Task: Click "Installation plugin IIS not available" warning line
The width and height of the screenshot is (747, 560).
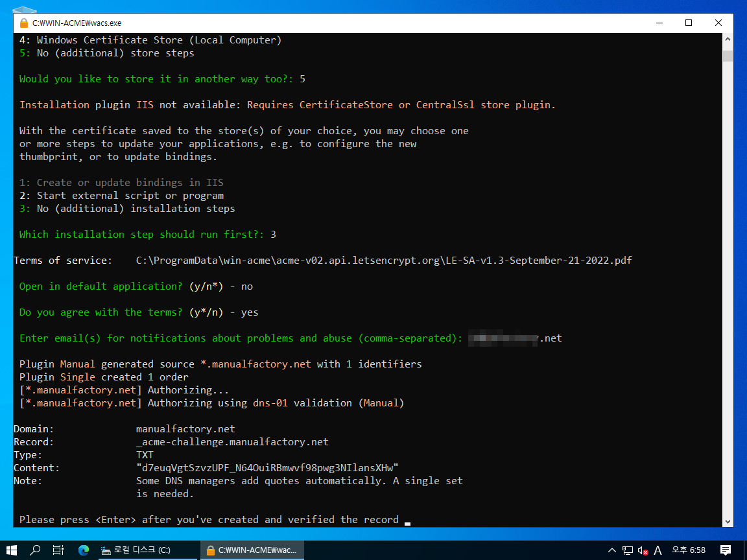Action: click(x=287, y=105)
